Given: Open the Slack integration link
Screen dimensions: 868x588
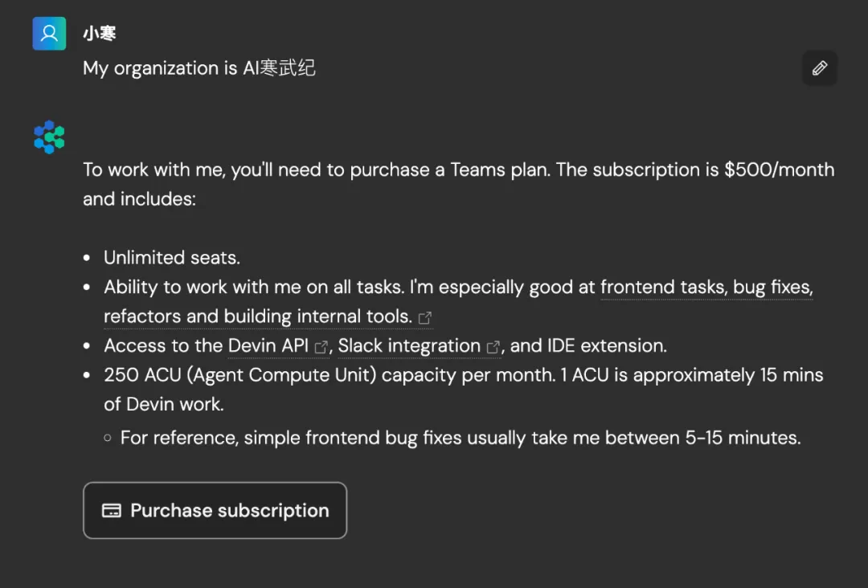Looking at the screenshot, I should pyautogui.click(x=409, y=345).
